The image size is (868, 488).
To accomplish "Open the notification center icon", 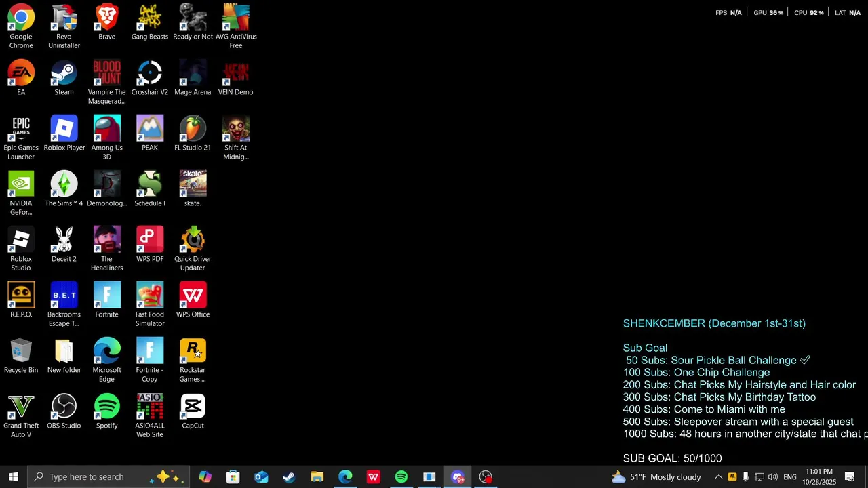I will point(850,477).
